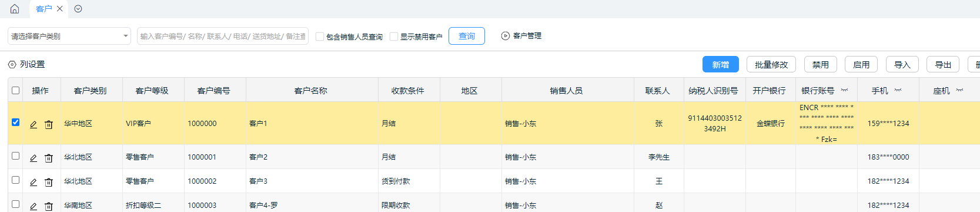The image size is (980, 212).
Task: Check the 客户2 row checkbox
Action: coord(16,156)
